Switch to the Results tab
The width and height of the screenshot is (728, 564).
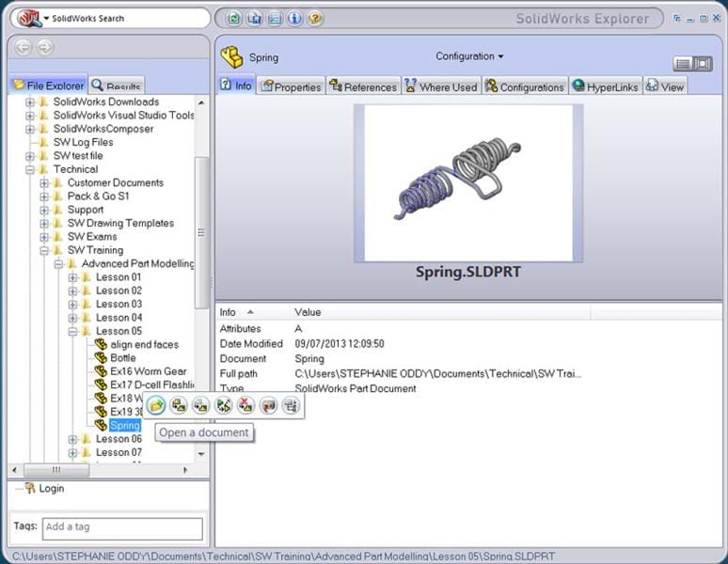coord(117,86)
